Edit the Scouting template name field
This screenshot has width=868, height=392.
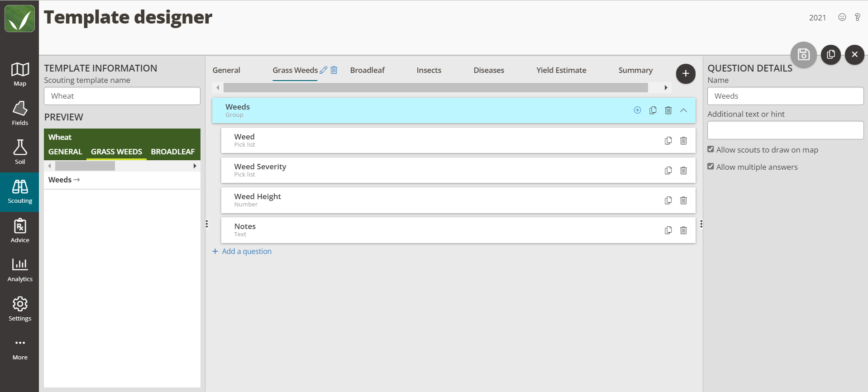pyautogui.click(x=122, y=96)
